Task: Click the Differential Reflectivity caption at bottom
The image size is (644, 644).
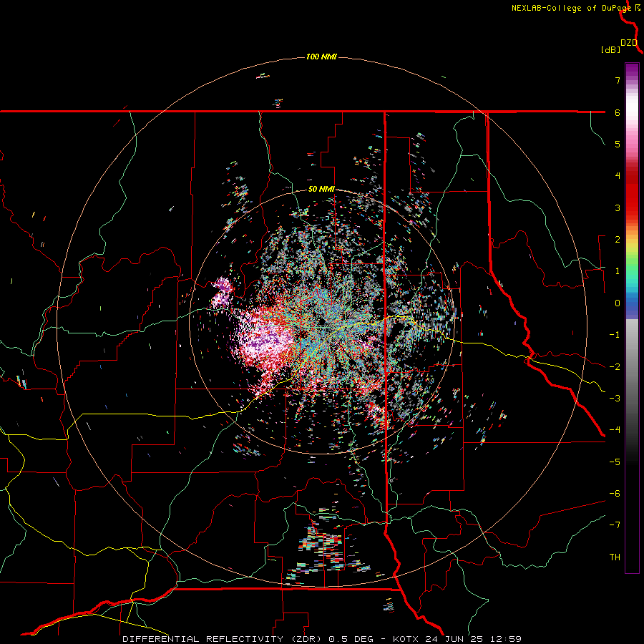Action: (322, 639)
